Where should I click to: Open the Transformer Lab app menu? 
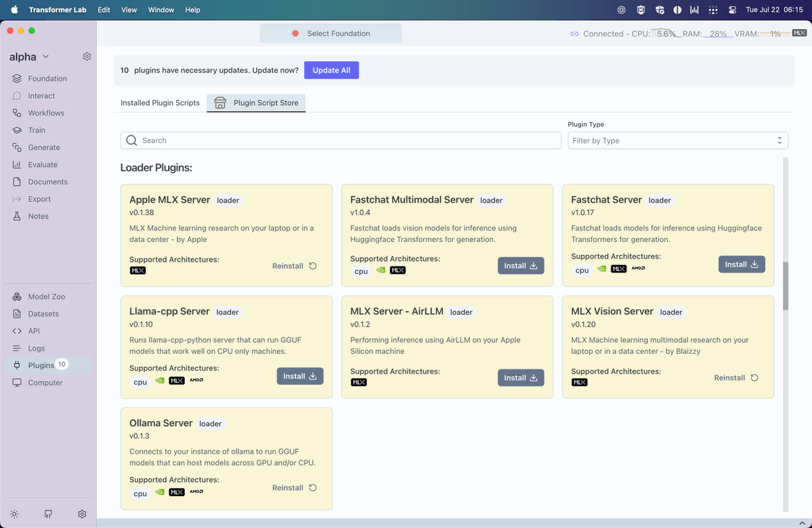tap(58, 10)
